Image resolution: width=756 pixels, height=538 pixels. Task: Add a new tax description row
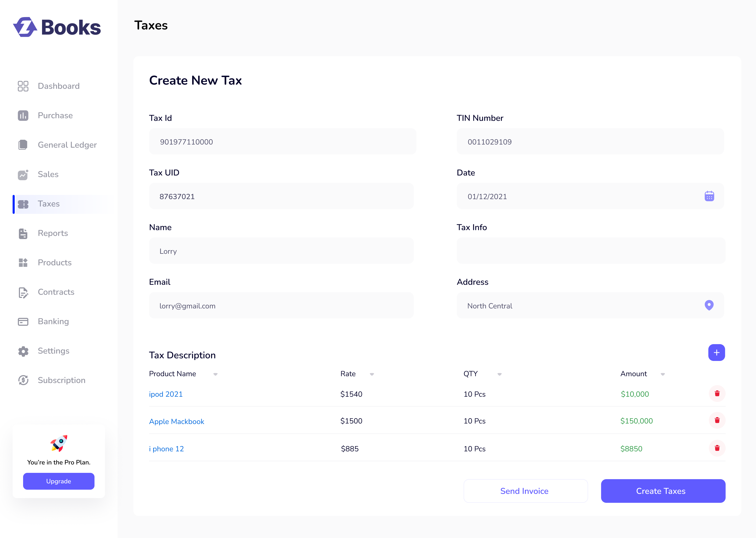pos(716,353)
